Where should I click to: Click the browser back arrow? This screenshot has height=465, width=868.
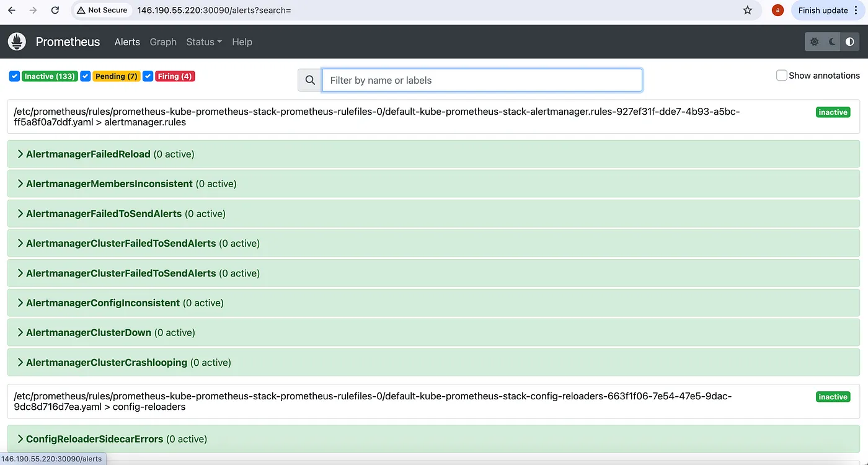click(x=11, y=10)
